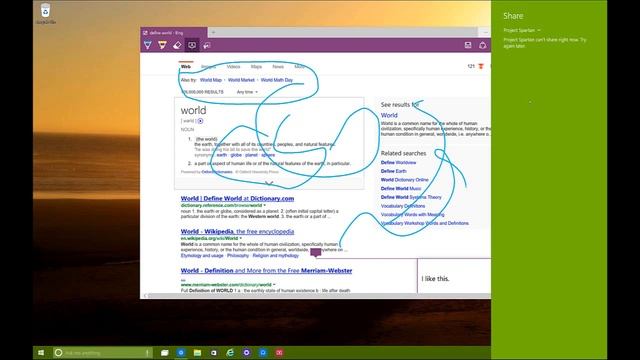
Task: Open World | Define World at Dictionary.com result
Action: [238, 198]
